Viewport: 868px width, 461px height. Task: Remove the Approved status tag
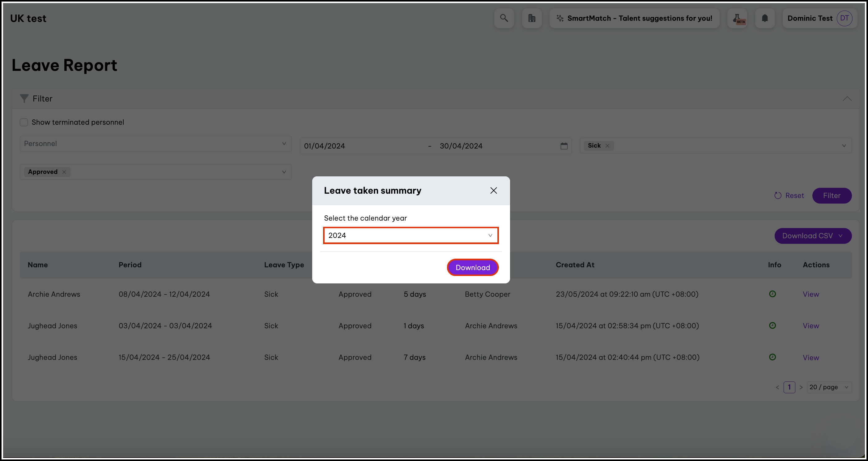tap(64, 172)
